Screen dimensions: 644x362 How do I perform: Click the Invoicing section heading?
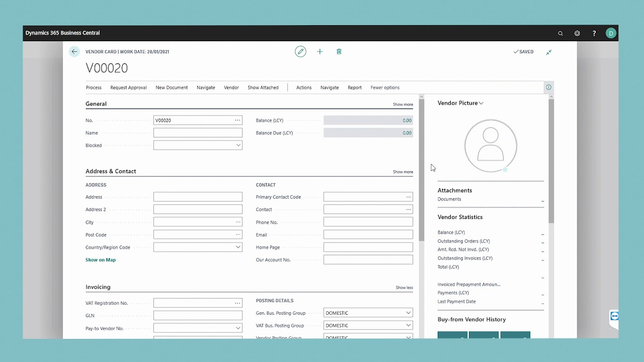pos(98,287)
